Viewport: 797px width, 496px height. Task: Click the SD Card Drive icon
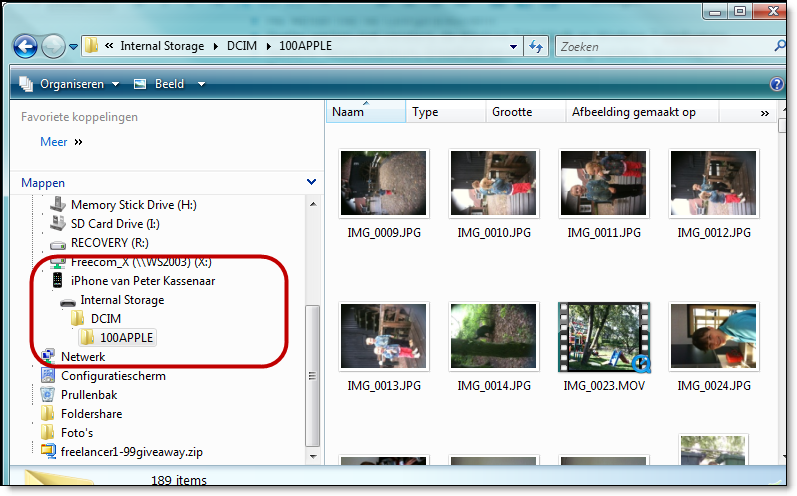tap(58, 223)
